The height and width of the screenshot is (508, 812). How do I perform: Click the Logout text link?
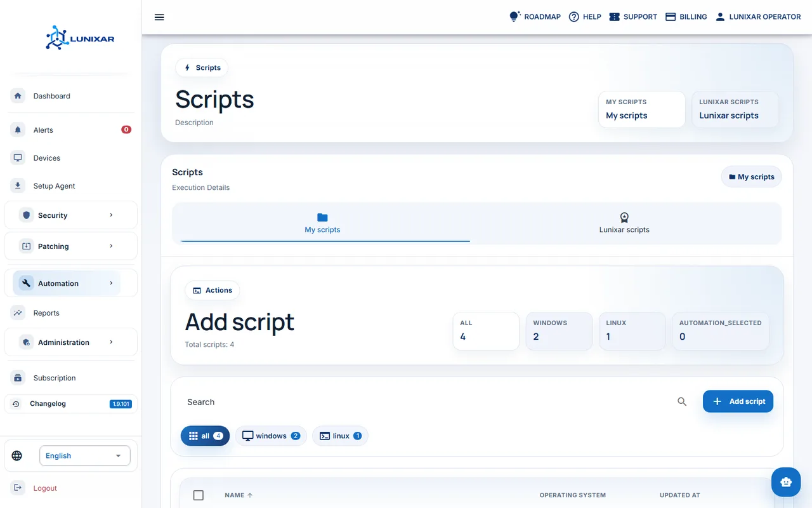point(45,488)
